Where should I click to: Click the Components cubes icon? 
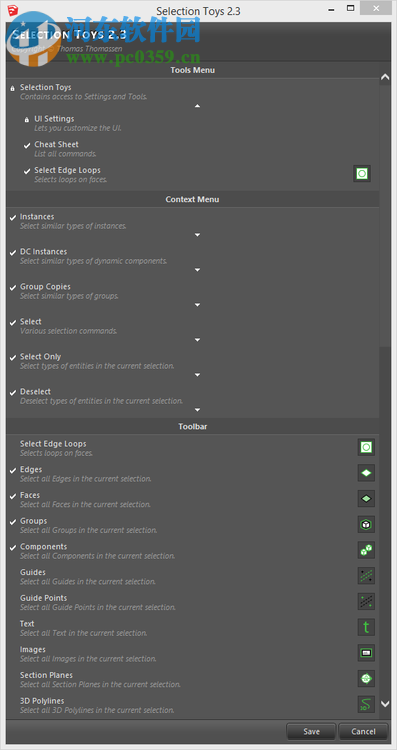tap(366, 550)
